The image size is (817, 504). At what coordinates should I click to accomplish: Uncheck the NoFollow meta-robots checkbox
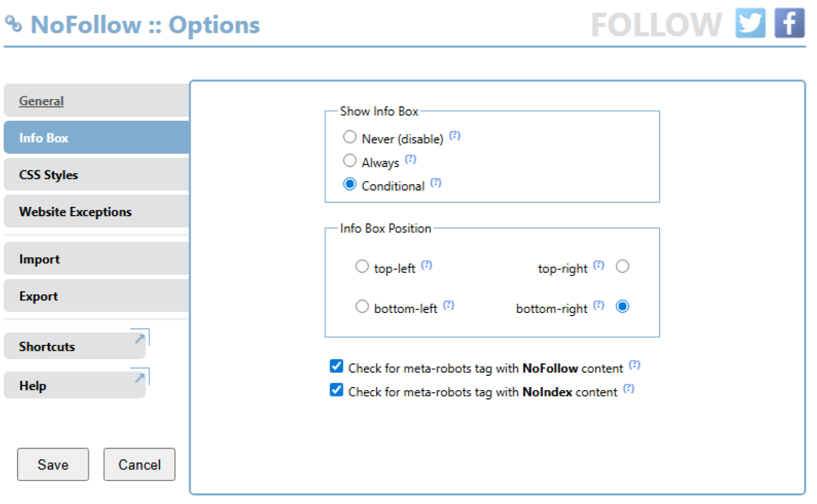click(x=336, y=366)
